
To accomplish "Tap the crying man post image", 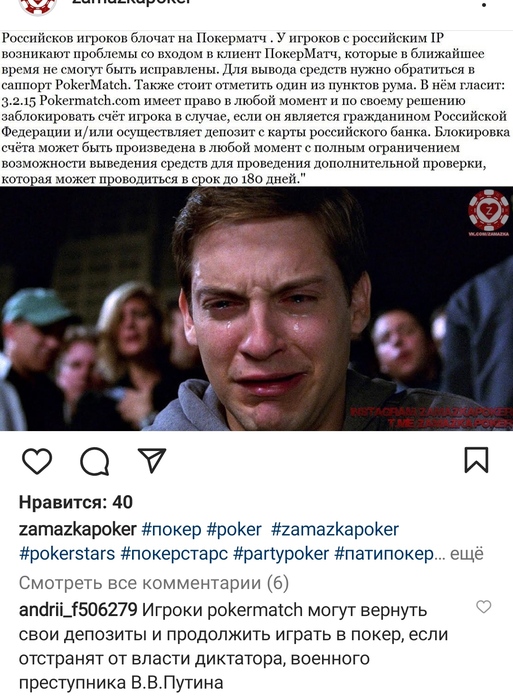I will [x=256, y=309].
